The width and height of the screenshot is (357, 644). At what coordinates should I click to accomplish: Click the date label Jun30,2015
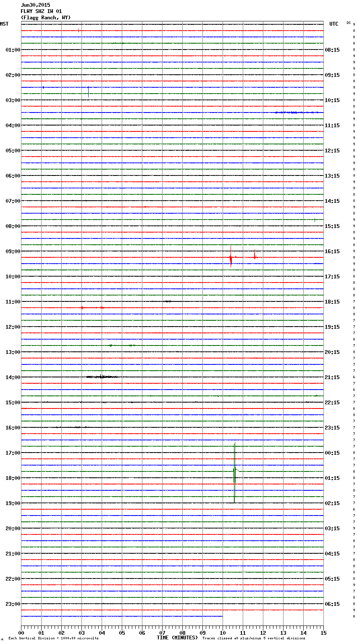point(35,5)
